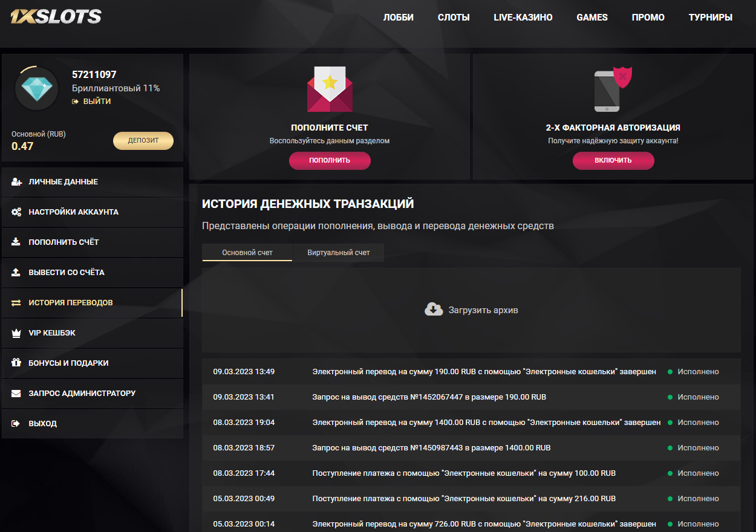Click the envelope icon beside ЗАПРОС АДМИНИСТРАТОРУ
The height and width of the screenshot is (532, 756).
[16, 394]
